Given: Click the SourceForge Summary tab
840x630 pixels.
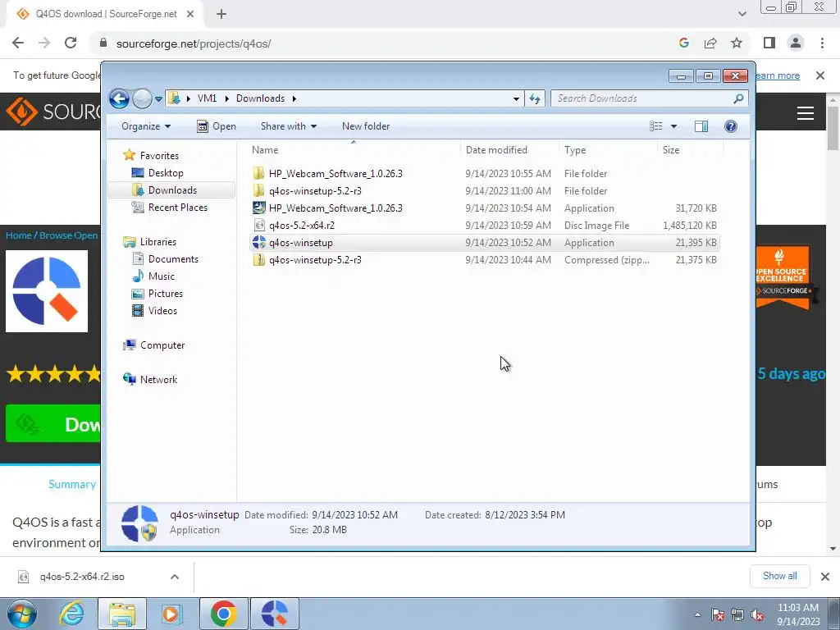Looking at the screenshot, I should 72,484.
